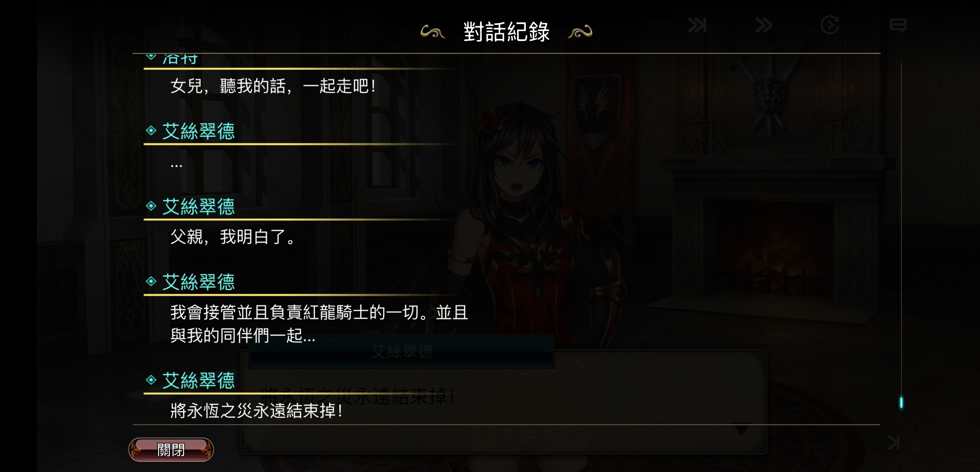Click diamond icon beside 艾絲翠德 above 父親，我明白了

[x=151, y=206]
